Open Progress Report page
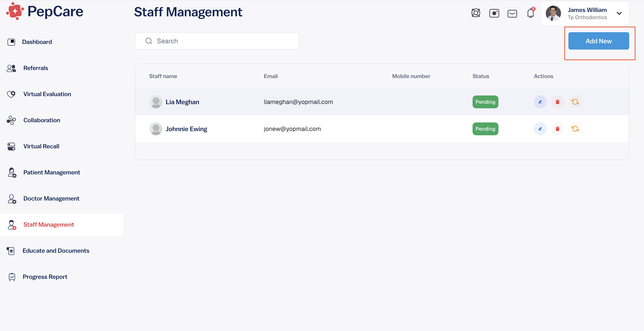Image resolution: width=644 pixels, height=331 pixels. [x=45, y=277]
